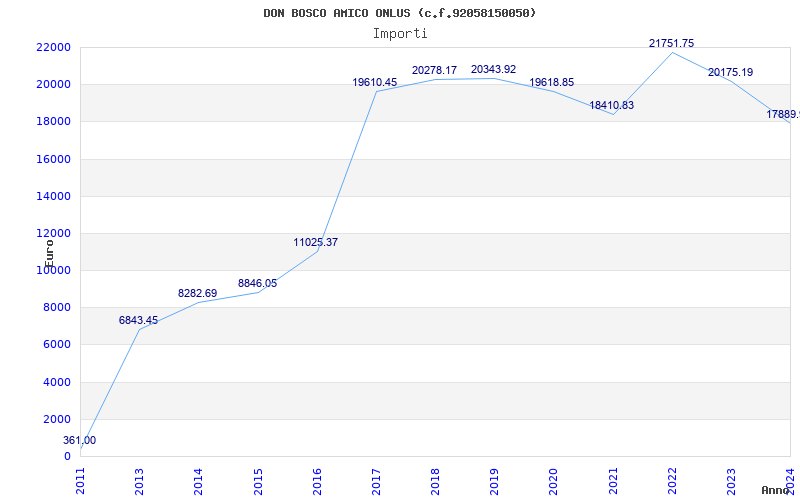
Task: Click the data label 20343.92
Action: pyautogui.click(x=493, y=69)
